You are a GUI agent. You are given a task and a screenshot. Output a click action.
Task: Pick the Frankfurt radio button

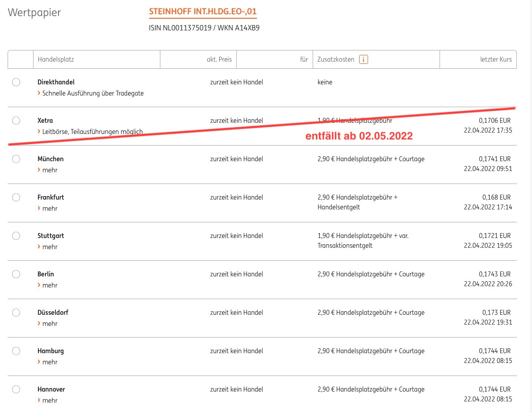[x=16, y=197]
